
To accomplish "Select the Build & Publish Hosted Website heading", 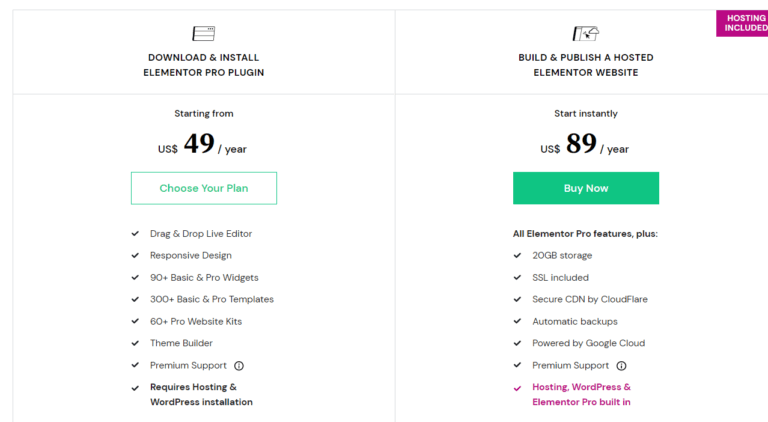I will tap(585, 65).
